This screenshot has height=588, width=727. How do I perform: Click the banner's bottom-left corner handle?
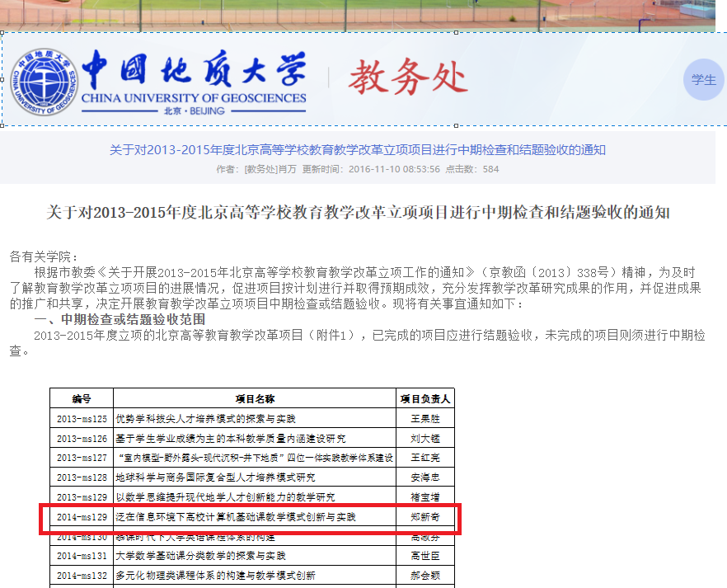pos(2,126)
